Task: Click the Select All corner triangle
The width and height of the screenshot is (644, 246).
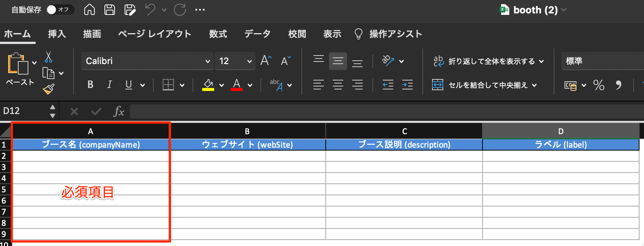Action: [6, 131]
